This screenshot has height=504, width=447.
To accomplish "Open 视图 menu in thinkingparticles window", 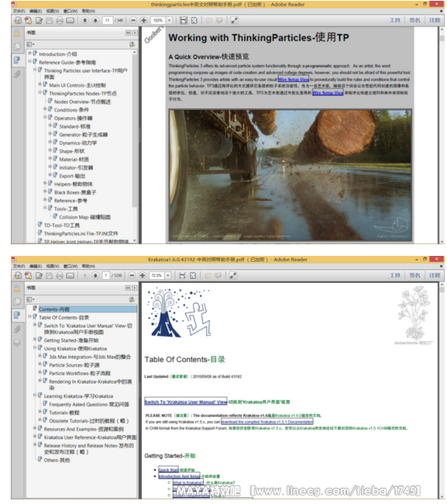I will point(53,11).
